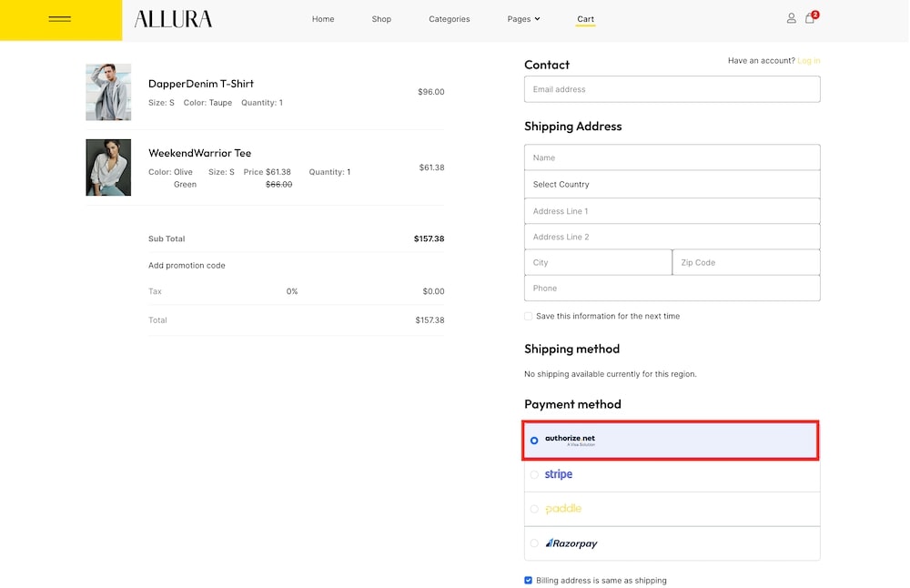Screen dimensions: 910x588
Task: Click the Log in link
Action: [x=808, y=61]
